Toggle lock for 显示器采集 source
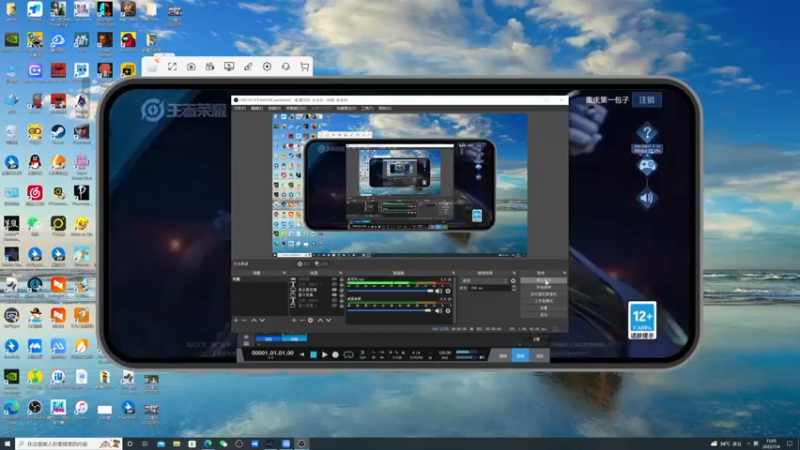Image resolution: width=800 pixels, height=450 pixels. point(342,289)
